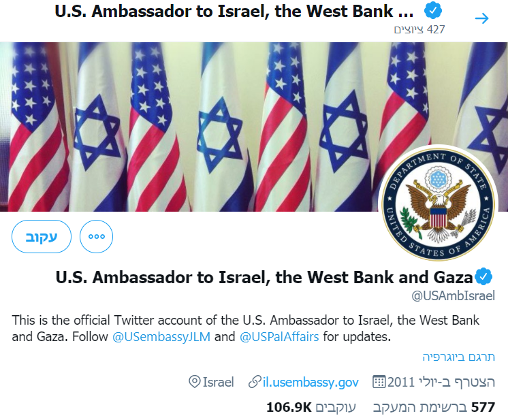View the 577 following list

click(x=434, y=407)
